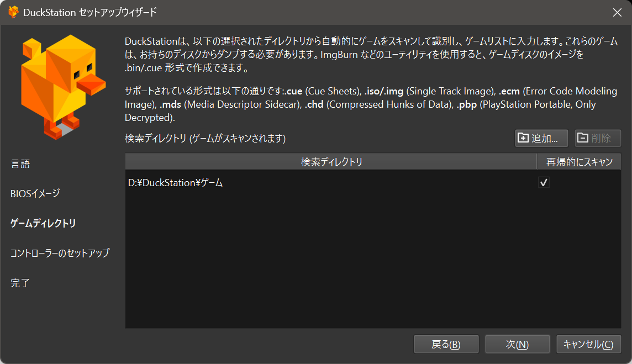The width and height of the screenshot is (632, 364).
Task: Select the ゲームディレクトリ step in sidebar
Action: pos(43,223)
